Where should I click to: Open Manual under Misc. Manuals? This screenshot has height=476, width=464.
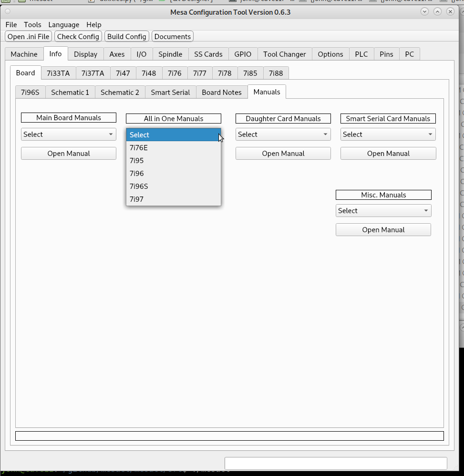point(383,230)
